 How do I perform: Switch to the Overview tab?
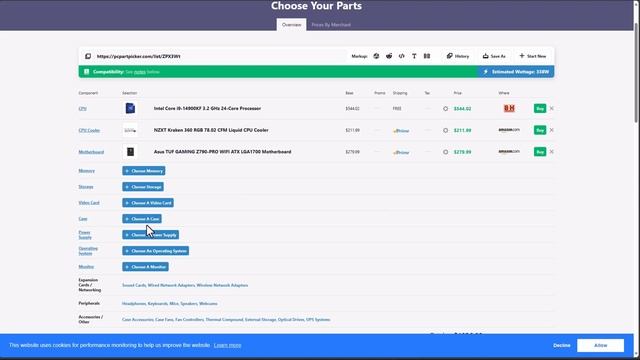tap(291, 24)
